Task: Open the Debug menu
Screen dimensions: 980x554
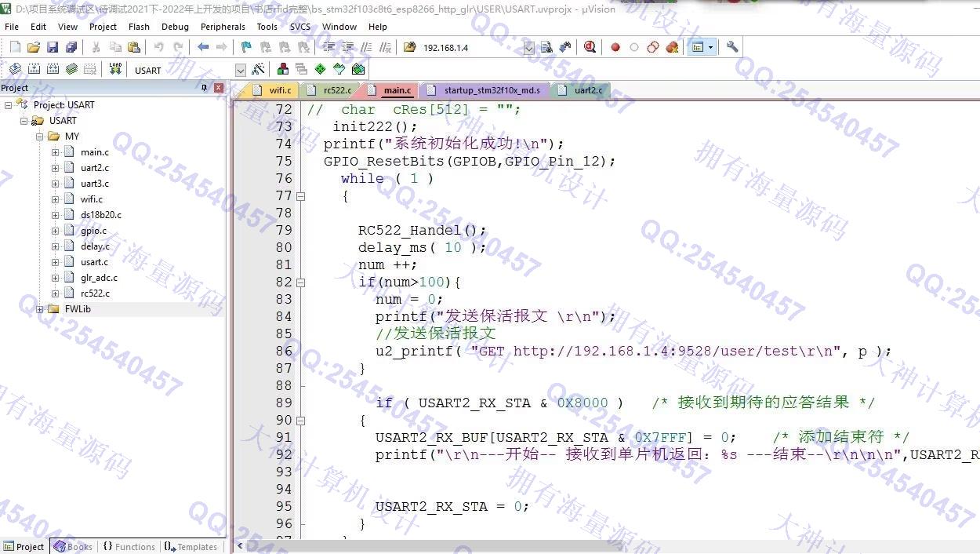Action: point(175,27)
